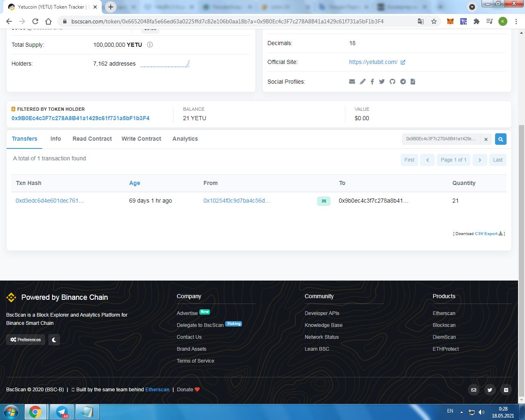
Task: Click the Chrome taskbar icon
Action: tap(35, 412)
